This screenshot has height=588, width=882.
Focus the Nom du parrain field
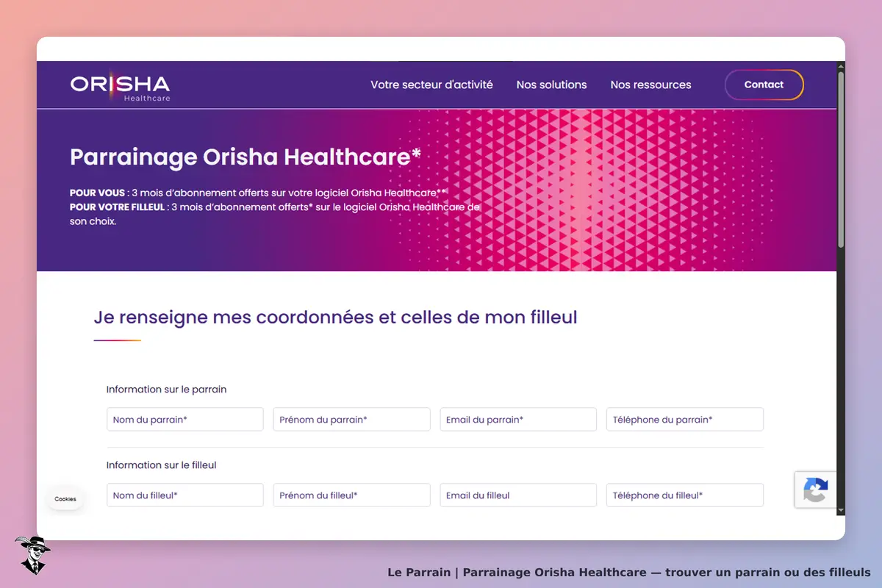point(185,420)
